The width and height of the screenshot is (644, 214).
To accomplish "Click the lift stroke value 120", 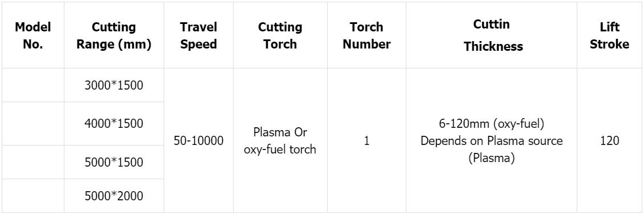I will point(609,141).
